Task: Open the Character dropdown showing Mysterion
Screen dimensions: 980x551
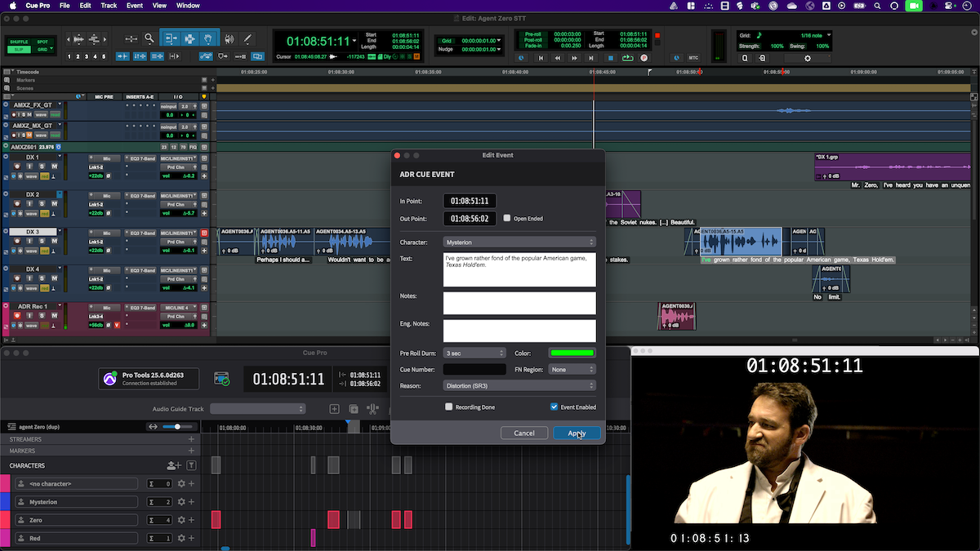Action: (x=519, y=242)
